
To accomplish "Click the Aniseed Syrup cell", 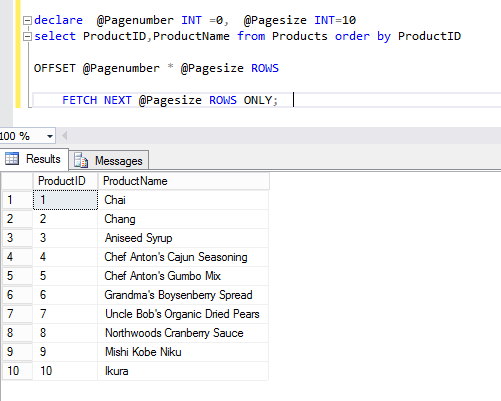I will (183, 238).
